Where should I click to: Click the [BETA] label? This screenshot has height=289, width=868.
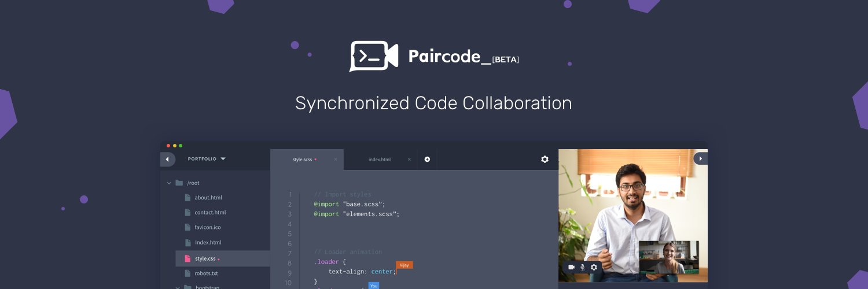505,60
